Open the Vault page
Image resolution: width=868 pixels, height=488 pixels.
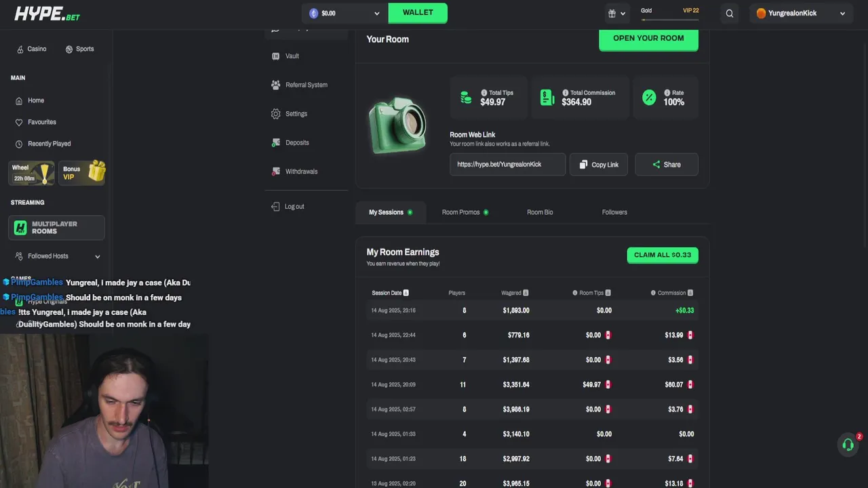pos(285,56)
